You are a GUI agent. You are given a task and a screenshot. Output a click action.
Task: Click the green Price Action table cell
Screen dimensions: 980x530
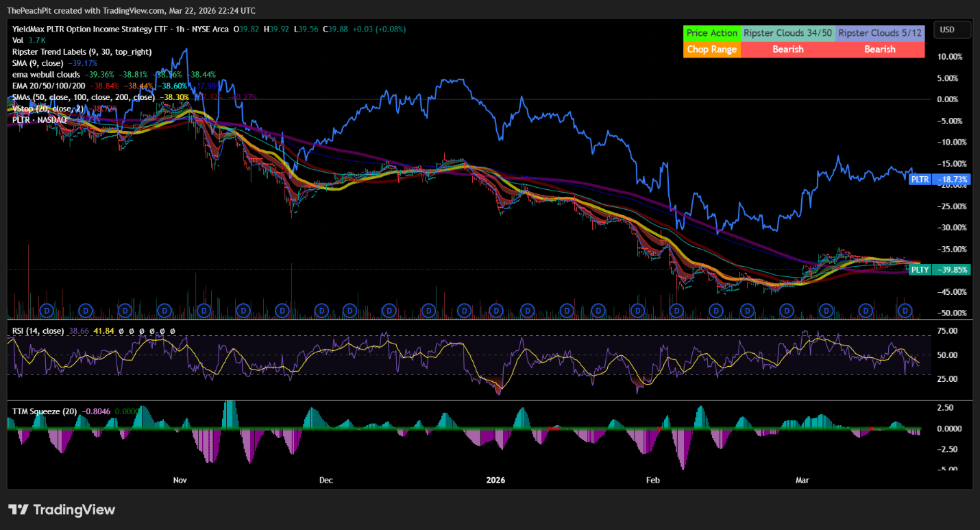coord(711,33)
